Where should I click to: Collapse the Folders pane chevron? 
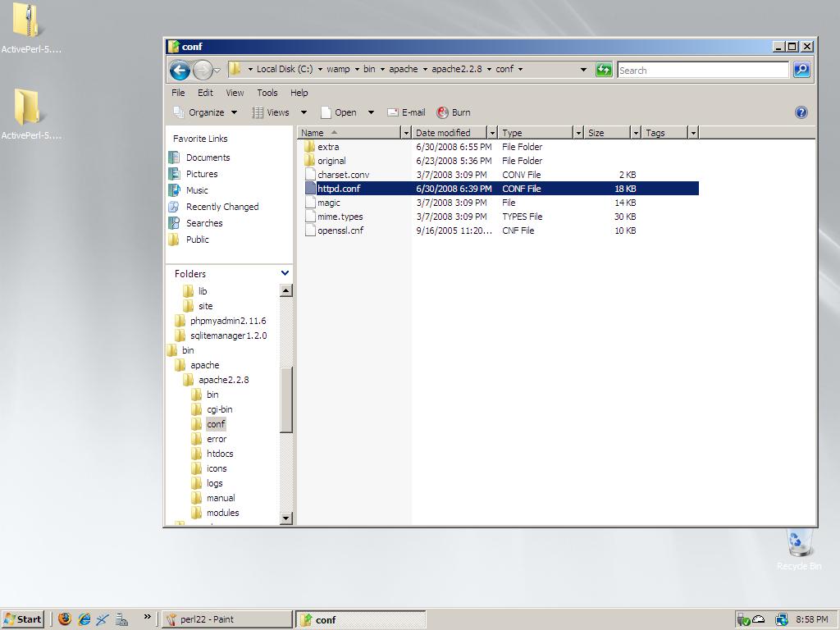coord(285,273)
